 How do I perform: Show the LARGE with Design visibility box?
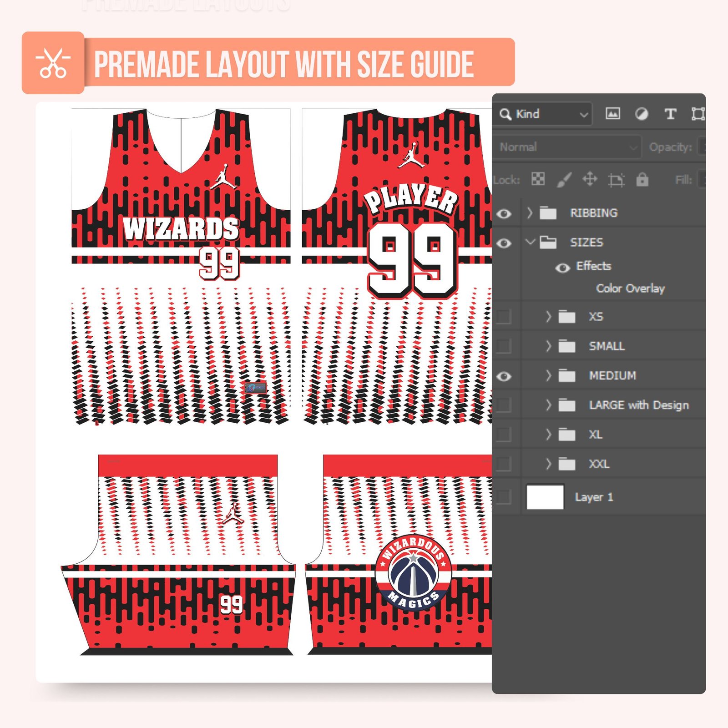[x=504, y=405]
